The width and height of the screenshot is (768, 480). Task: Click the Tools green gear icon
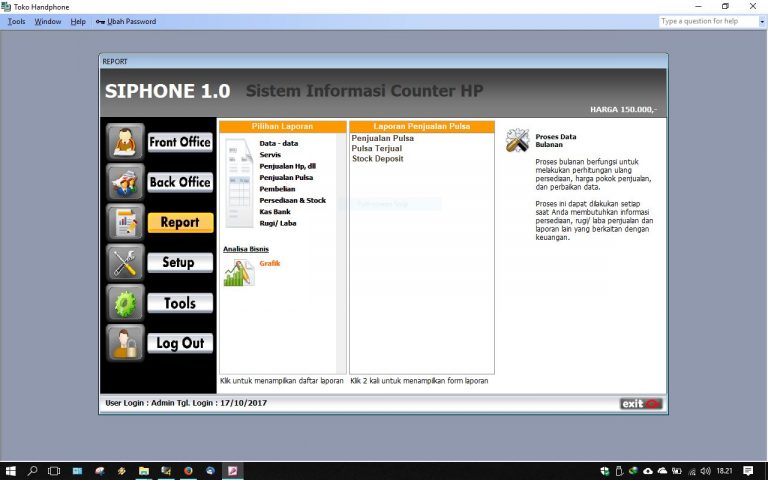(x=125, y=303)
